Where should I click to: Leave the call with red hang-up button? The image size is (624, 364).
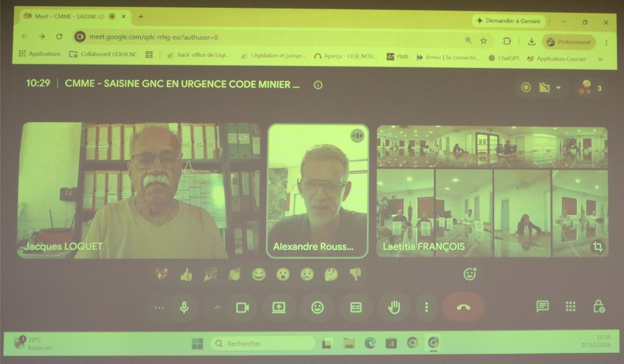click(x=463, y=307)
